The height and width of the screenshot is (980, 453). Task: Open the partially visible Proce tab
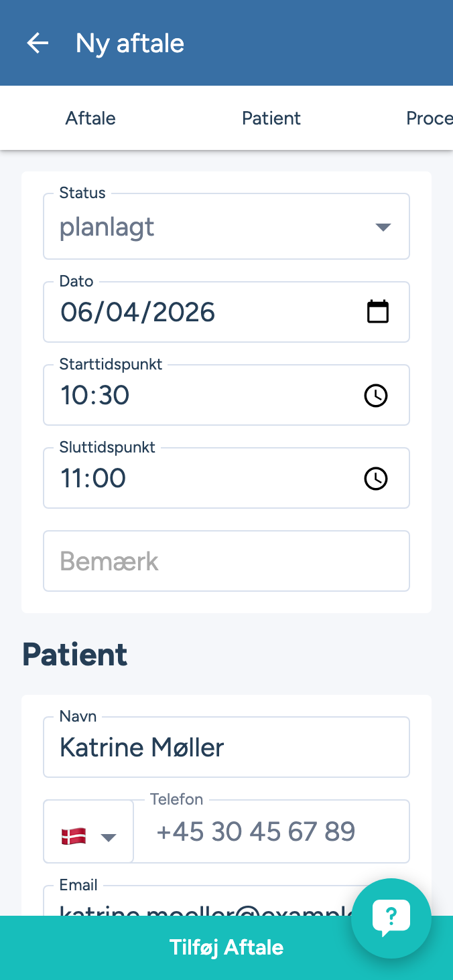point(429,118)
